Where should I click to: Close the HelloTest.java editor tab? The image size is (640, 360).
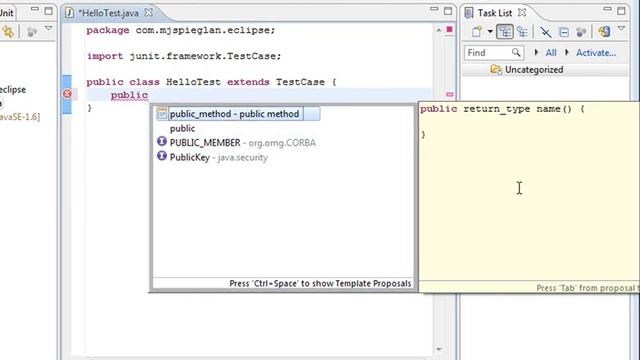pyautogui.click(x=149, y=13)
